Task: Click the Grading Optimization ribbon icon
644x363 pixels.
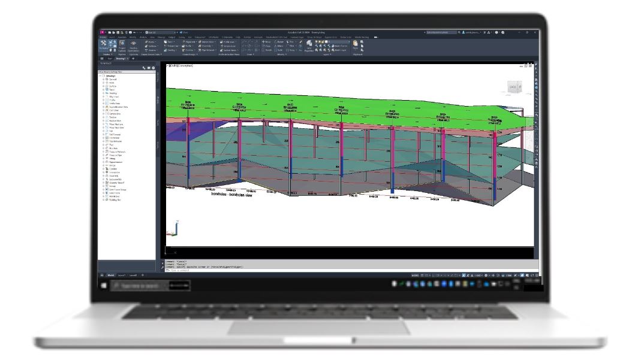Action: [x=133, y=45]
